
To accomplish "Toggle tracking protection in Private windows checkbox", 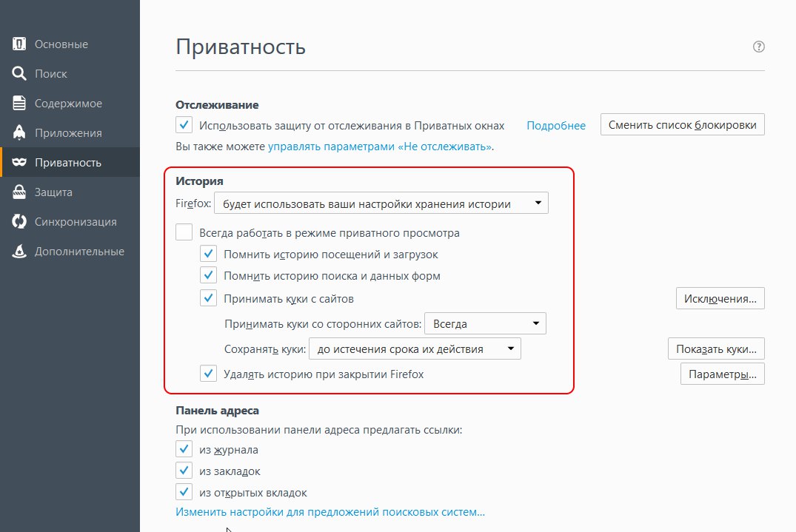I will click(x=184, y=125).
